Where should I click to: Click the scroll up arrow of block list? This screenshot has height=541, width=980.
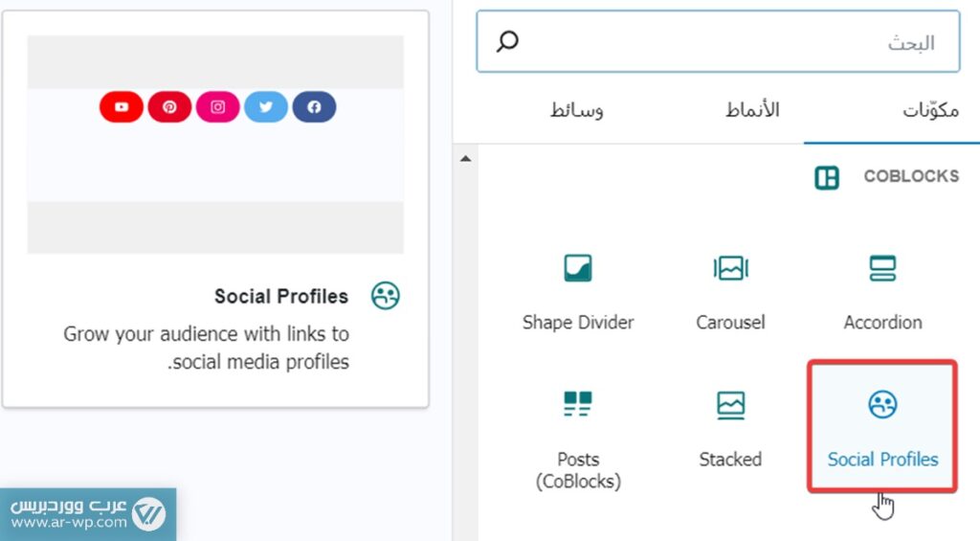tap(466, 159)
